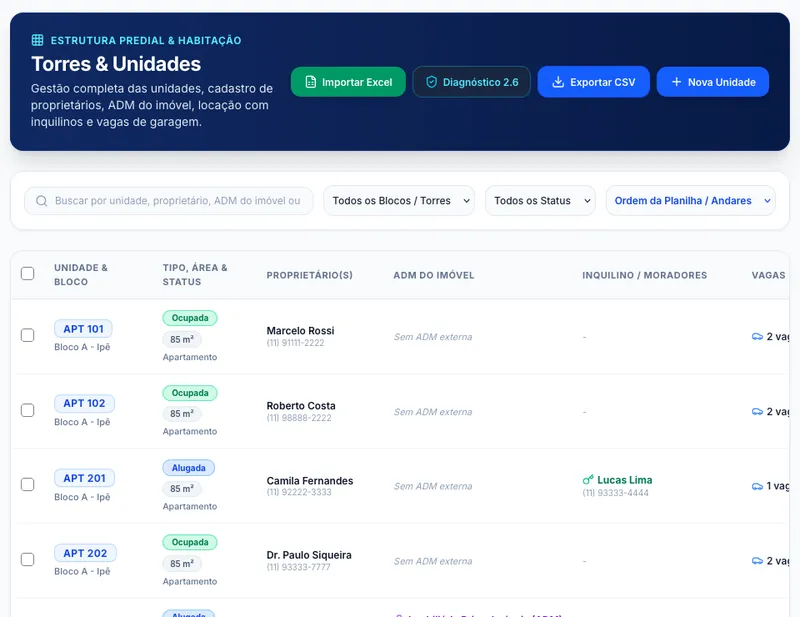This screenshot has height=617, width=800.
Task: Click the Importar Excel button
Action: coord(348,82)
